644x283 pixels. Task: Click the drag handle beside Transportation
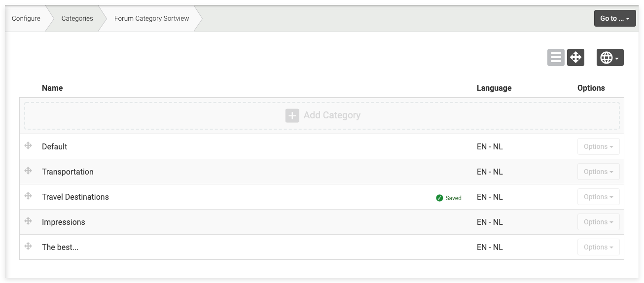pyautogui.click(x=28, y=171)
